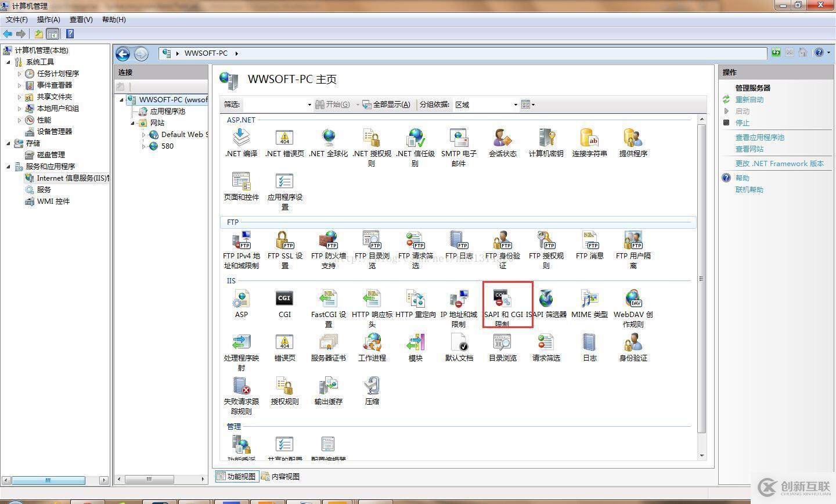The image size is (836, 504).
Task: Click the 重新启动 action link
Action: click(749, 100)
